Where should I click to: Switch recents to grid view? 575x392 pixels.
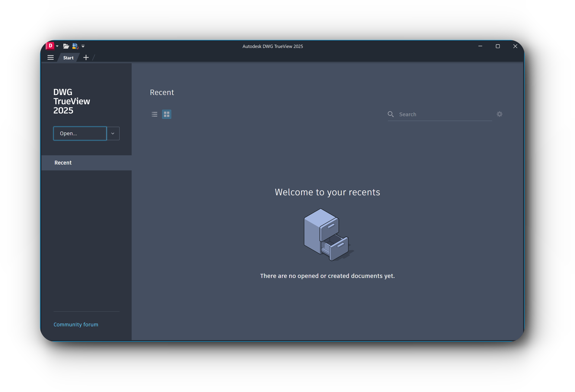(x=166, y=114)
